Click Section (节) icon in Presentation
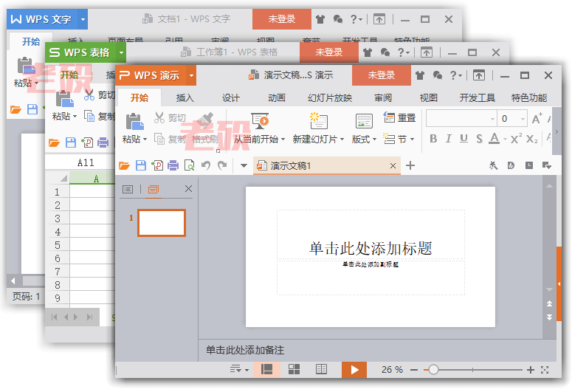The width and height of the screenshot is (572, 392). click(389, 139)
